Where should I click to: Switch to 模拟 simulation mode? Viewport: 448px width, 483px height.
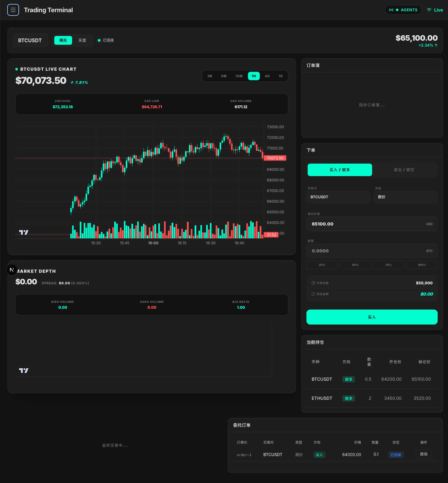coord(63,40)
